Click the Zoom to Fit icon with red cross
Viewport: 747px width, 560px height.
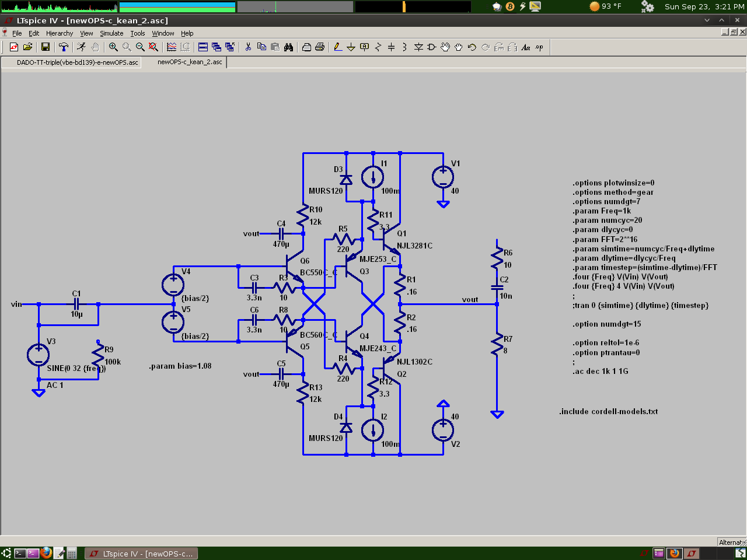click(153, 47)
